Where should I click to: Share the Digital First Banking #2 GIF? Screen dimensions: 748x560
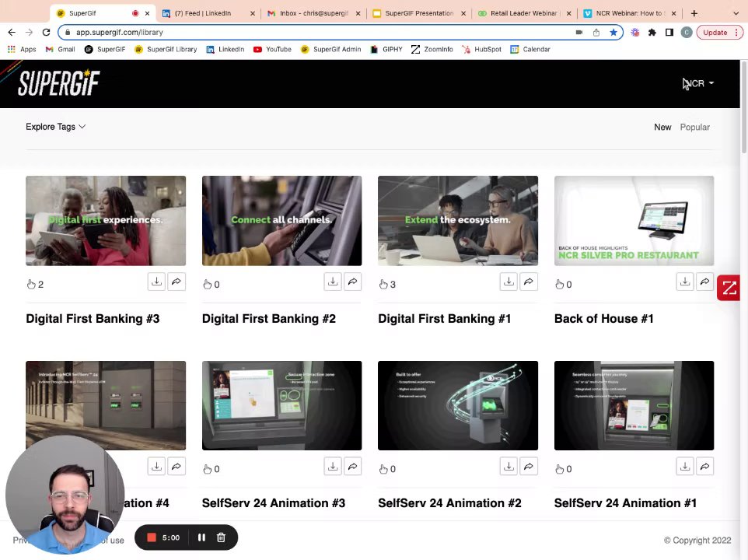point(352,282)
